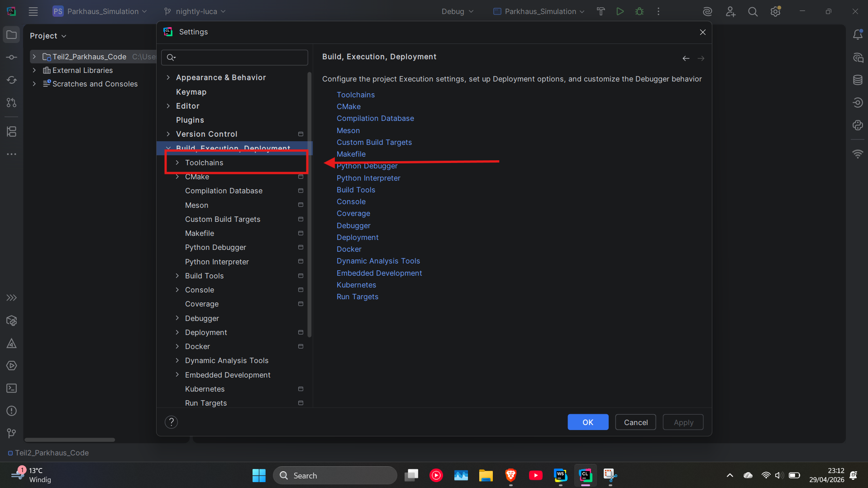The image size is (868, 488).
Task: Expand Toolchains settings node
Action: pyautogui.click(x=177, y=163)
